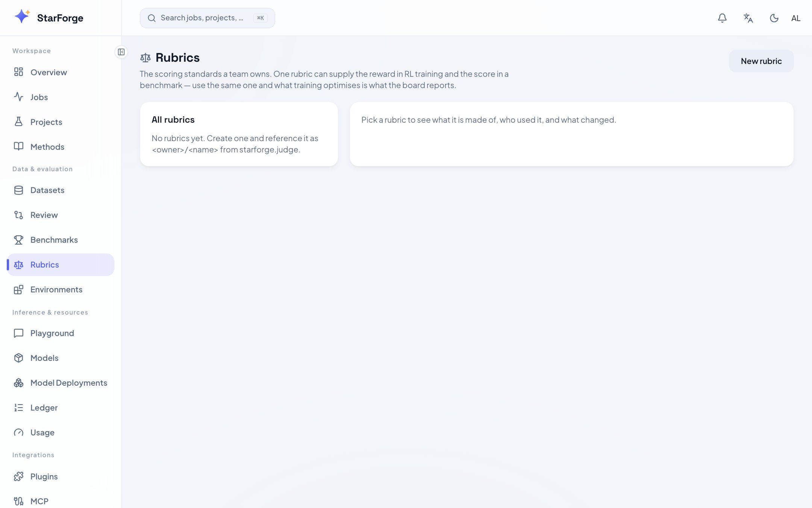Create a New rubric
Screen dimensions: 812x508
pos(761,61)
